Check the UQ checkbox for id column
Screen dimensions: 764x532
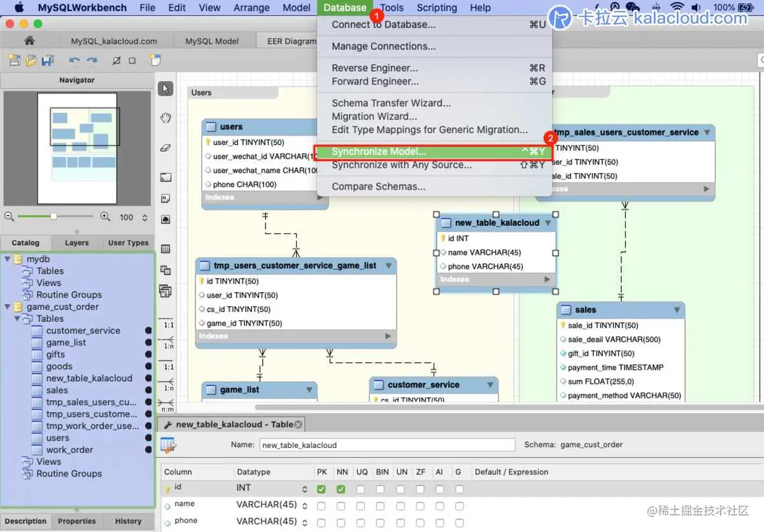pyautogui.click(x=361, y=489)
